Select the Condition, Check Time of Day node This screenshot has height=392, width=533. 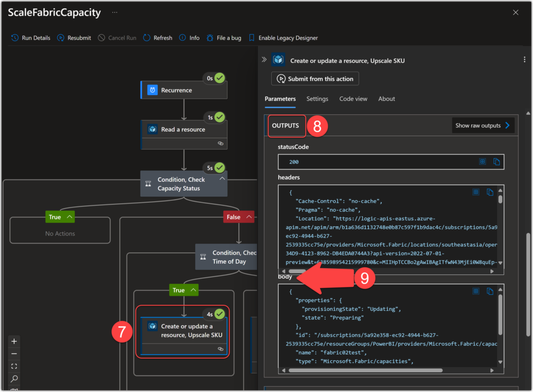click(x=226, y=257)
